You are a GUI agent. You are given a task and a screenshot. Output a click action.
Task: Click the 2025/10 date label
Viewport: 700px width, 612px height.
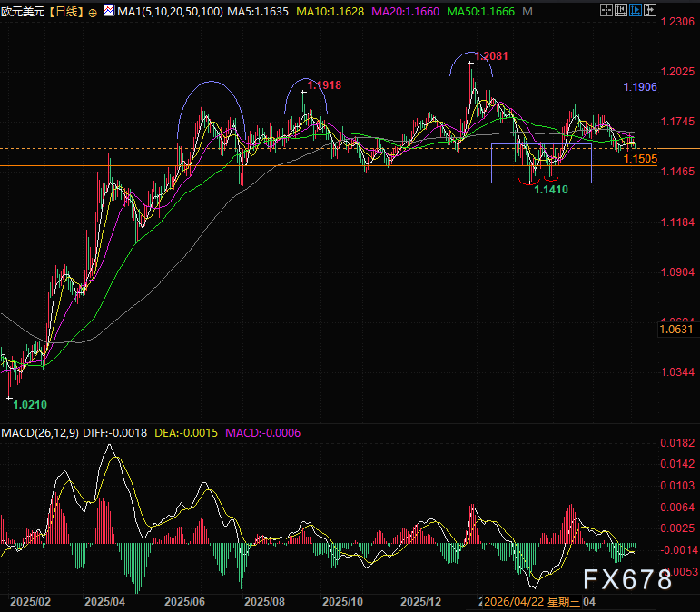(x=343, y=602)
